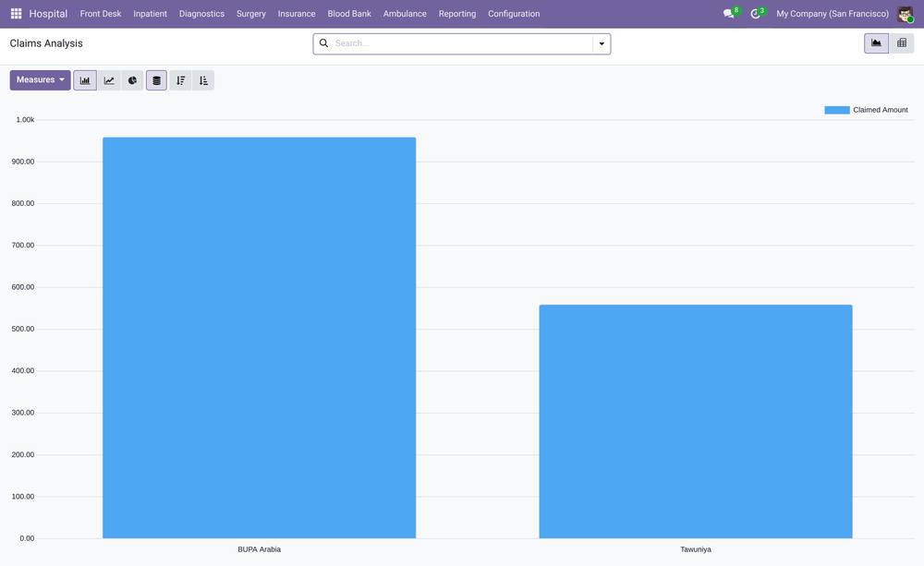Image resolution: width=924 pixels, height=566 pixels.
Task: Open the Configuration menu
Action: point(514,14)
